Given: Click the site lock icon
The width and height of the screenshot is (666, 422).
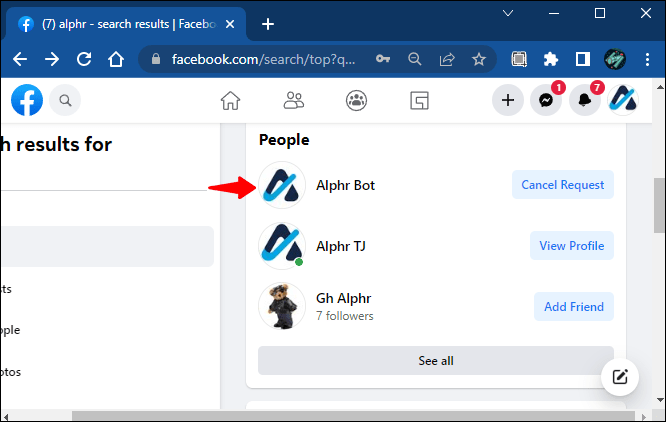Looking at the screenshot, I should tap(156, 59).
